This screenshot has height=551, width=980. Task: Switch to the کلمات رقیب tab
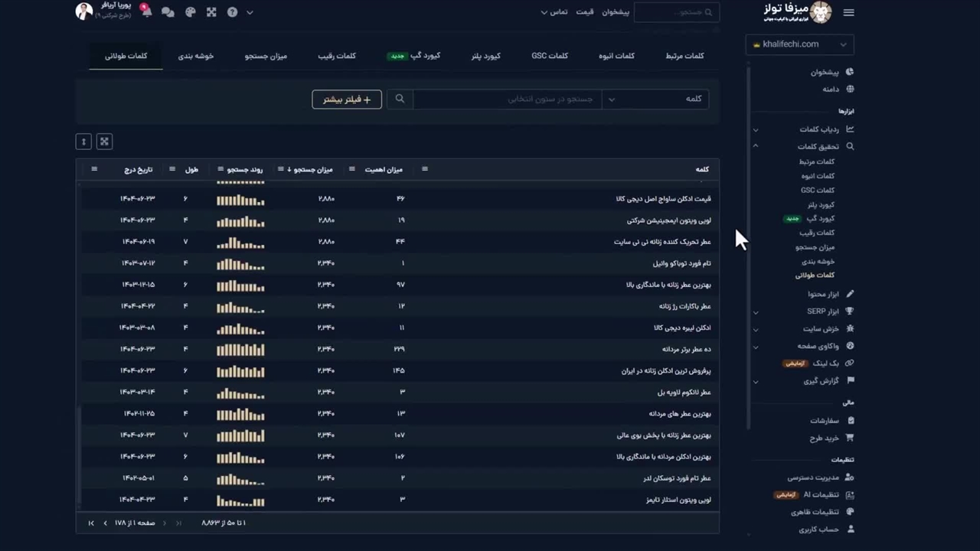coord(337,56)
